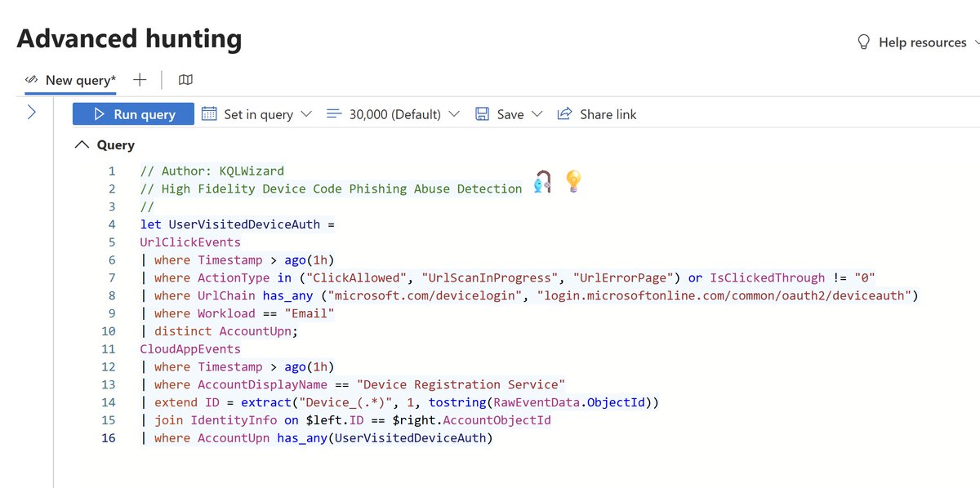Click has_any(UserVisitedDeviceAuth) on line 16
The height and width of the screenshot is (488, 980).
385,437
